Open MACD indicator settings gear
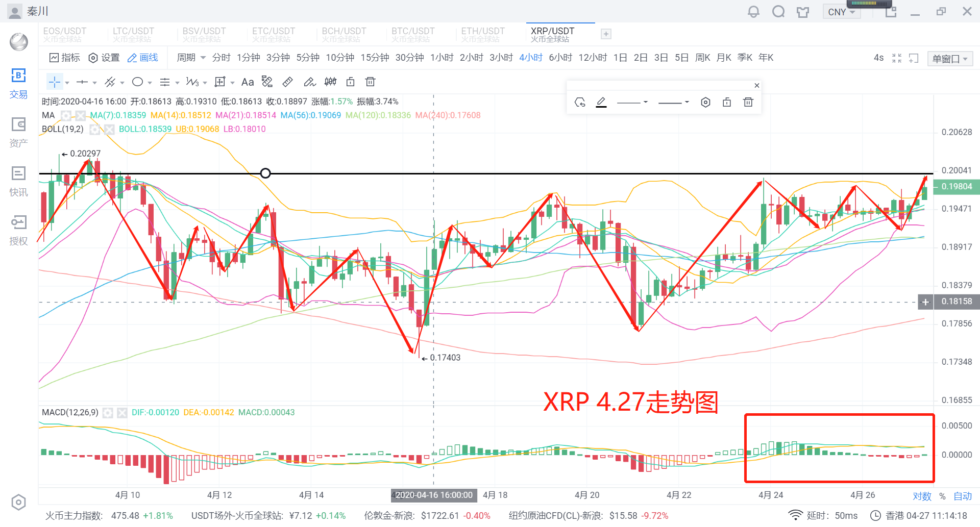The width and height of the screenshot is (980, 527). point(108,413)
